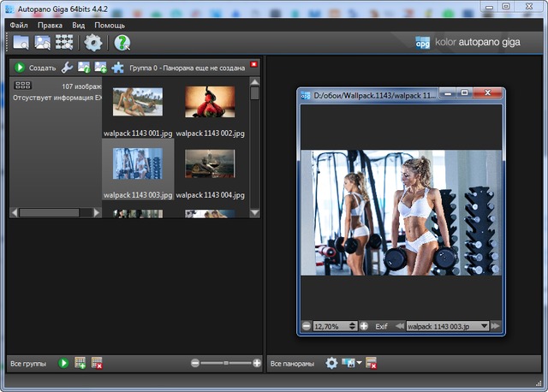Click plus button to zoom in image viewer
The image size is (548, 392).
(364, 326)
